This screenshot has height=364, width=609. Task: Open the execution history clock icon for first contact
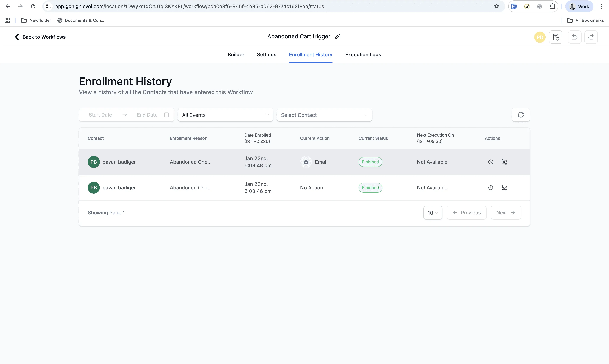pyautogui.click(x=491, y=162)
